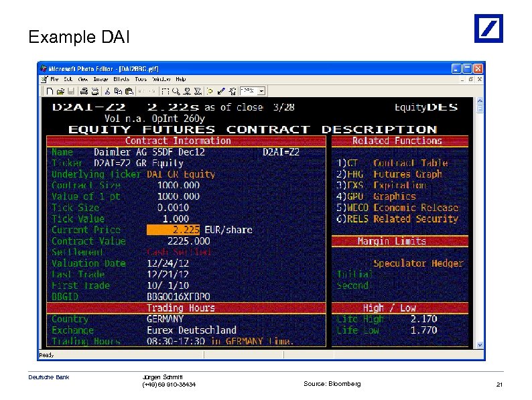Click the highlighted 2.225 Current Price cell
Viewport: 532px width, 400px height.
tap(173, 230)
